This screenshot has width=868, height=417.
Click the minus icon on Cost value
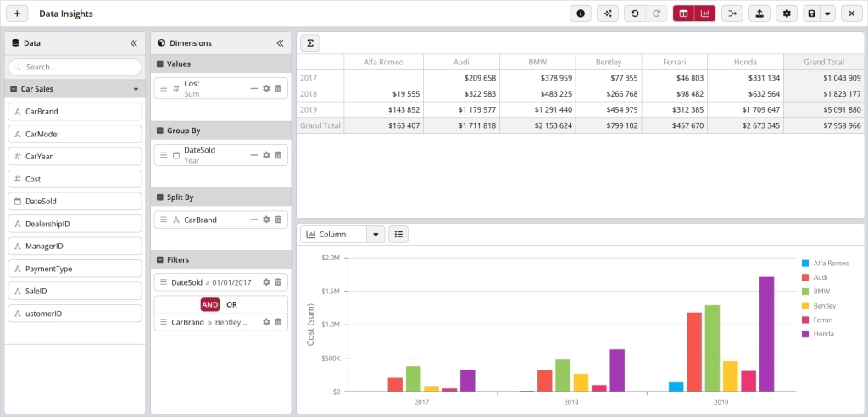click(254, 89)
